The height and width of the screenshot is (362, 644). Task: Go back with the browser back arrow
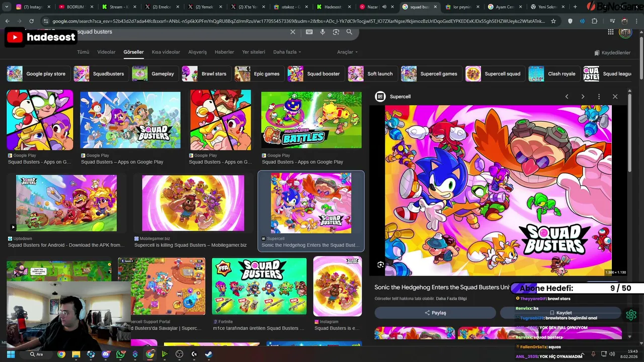pyautogui.click(x=7, y=21)
